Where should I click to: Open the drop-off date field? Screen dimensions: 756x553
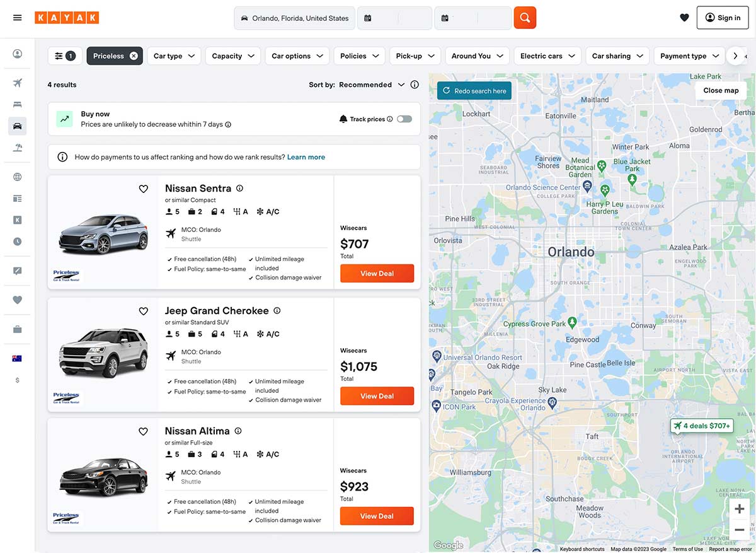[472, 18]
